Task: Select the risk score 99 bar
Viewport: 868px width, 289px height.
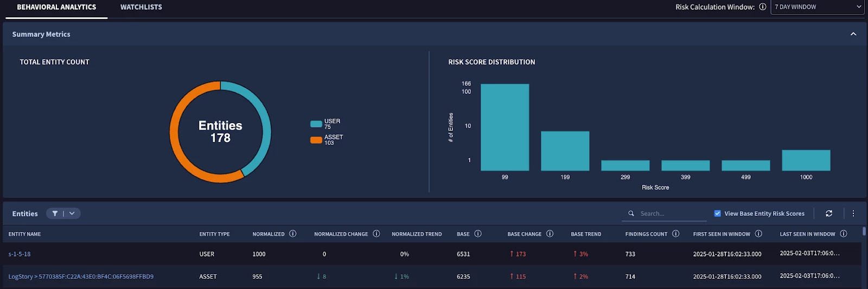Action: pos(505,127)
